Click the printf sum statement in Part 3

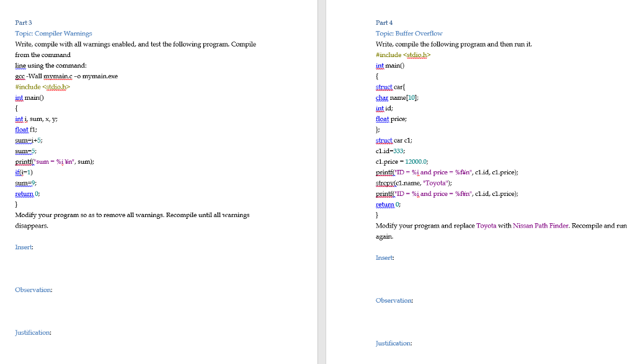tap(56, 161)
